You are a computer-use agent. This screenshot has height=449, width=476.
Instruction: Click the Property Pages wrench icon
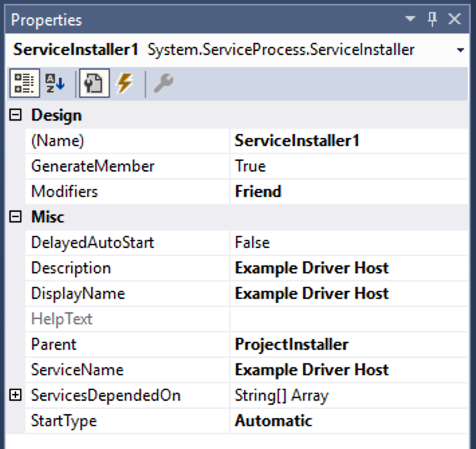click(163, 84)
